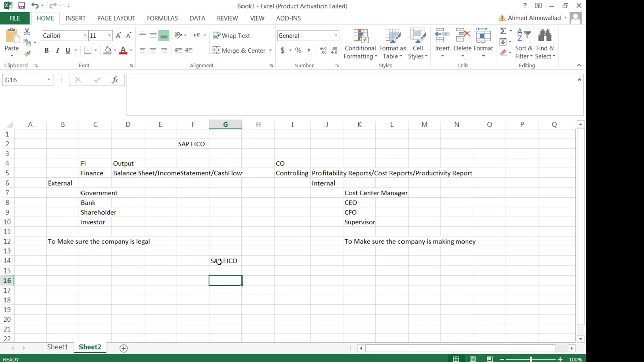The image size is (644, 362).
Task: Click the zoom slider in status bar
Action: [531, 359]
